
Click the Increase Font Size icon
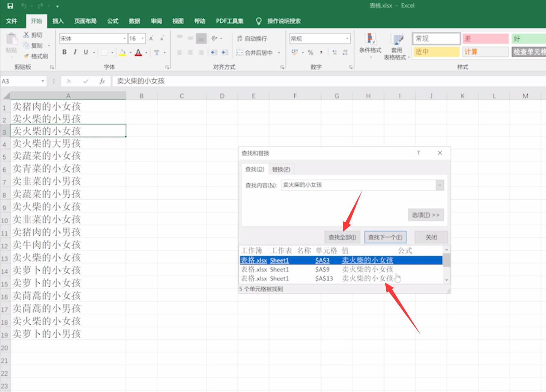pyautogui.click(x=151, y=38)
